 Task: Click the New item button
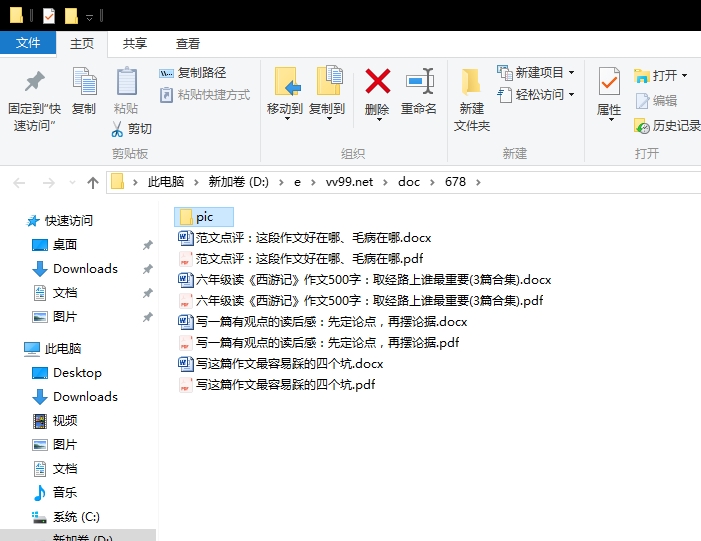click(x=536, y=72)
